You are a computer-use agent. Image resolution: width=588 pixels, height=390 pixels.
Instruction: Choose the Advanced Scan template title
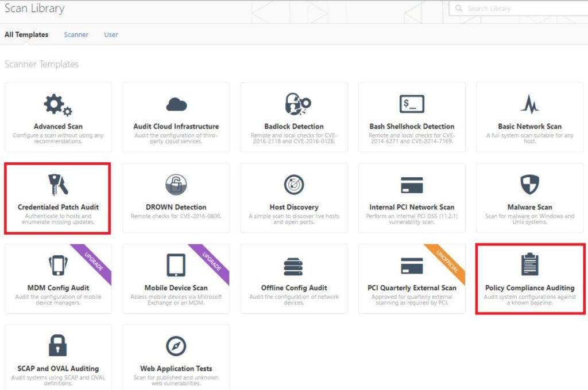pos(58,126)
